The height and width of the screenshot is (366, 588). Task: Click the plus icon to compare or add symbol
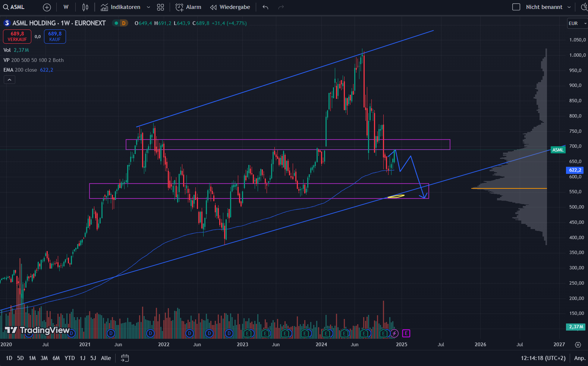tap(47, 7)
